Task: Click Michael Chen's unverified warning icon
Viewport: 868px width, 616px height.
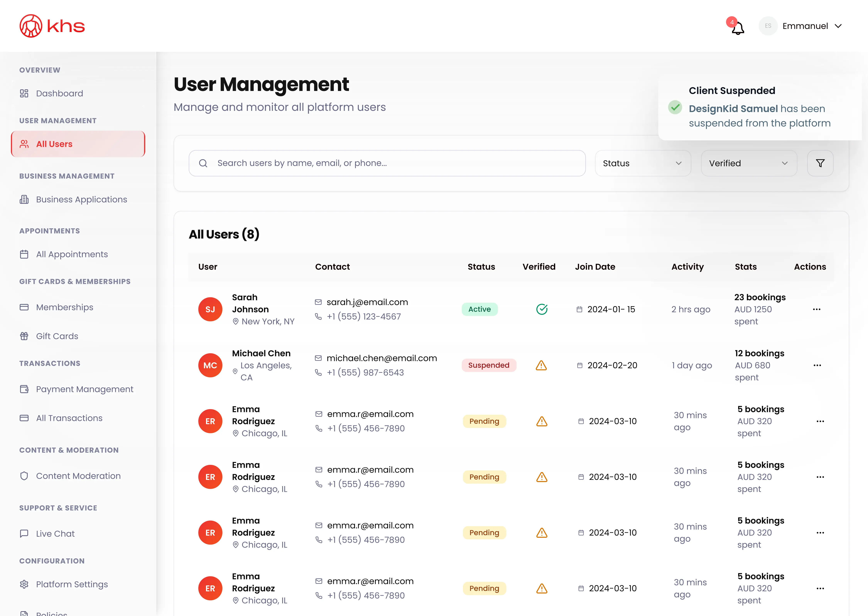Action: 541,365
